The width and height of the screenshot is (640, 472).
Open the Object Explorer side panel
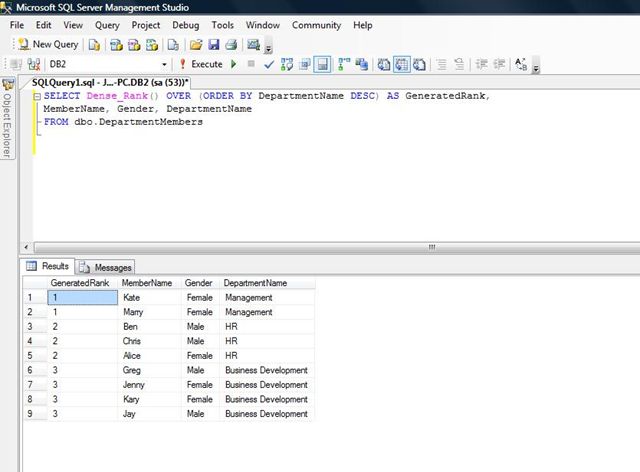(x=7, y=120)
